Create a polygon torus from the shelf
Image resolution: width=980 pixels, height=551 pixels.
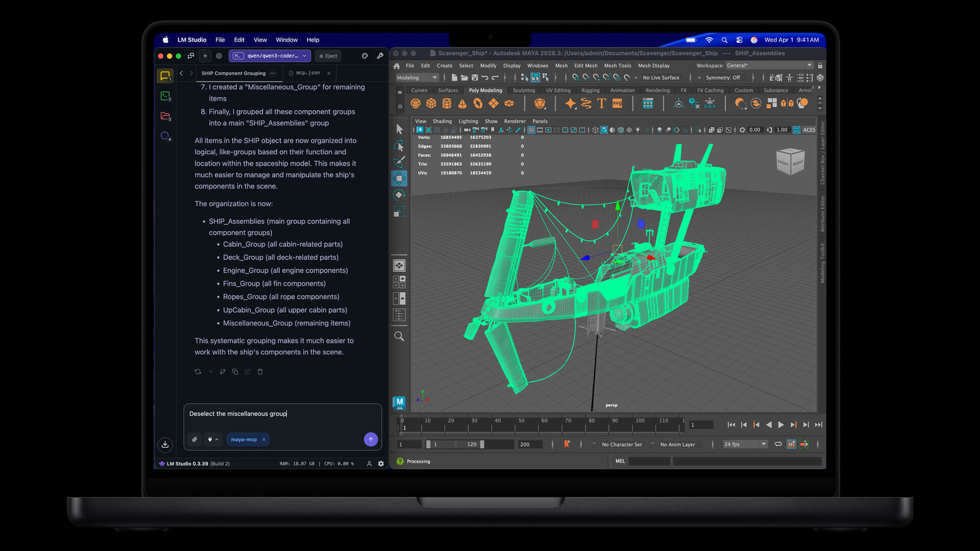478,104
